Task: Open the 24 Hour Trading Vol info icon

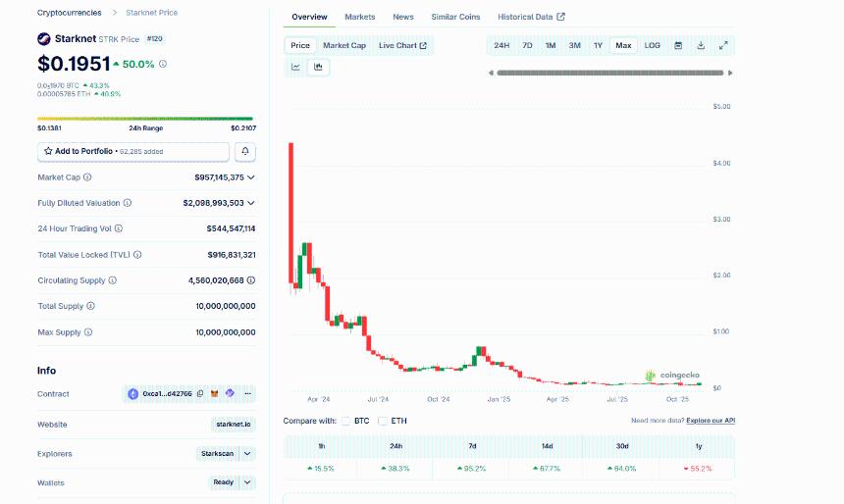Action: 119,228
